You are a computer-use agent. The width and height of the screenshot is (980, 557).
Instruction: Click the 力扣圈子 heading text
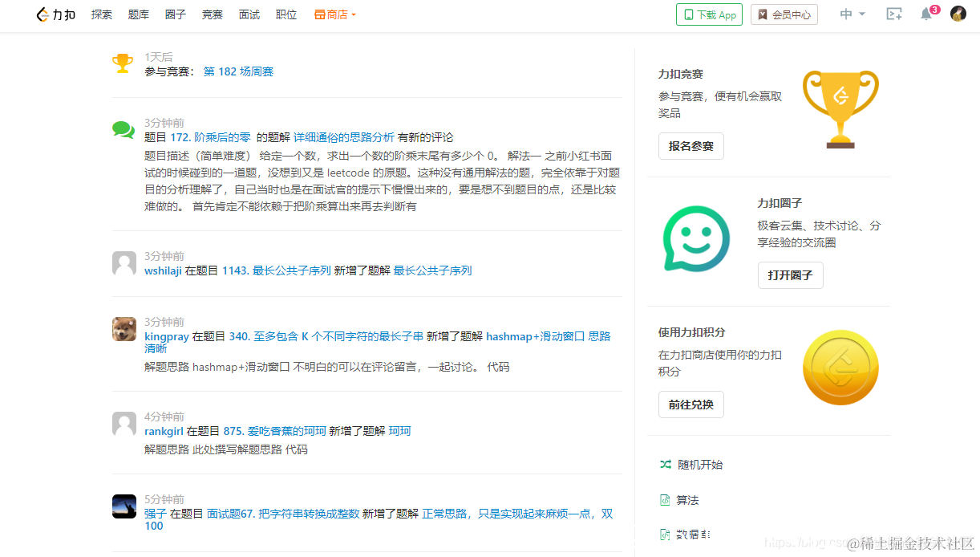(x=780, y=203)
